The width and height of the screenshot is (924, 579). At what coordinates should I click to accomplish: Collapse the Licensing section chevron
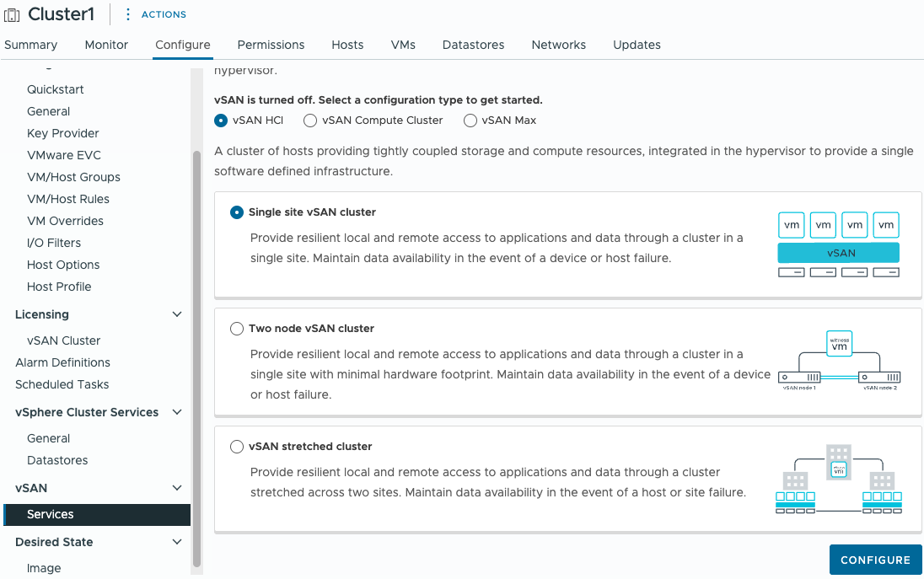pyautogui.click(x=177, y=314)
